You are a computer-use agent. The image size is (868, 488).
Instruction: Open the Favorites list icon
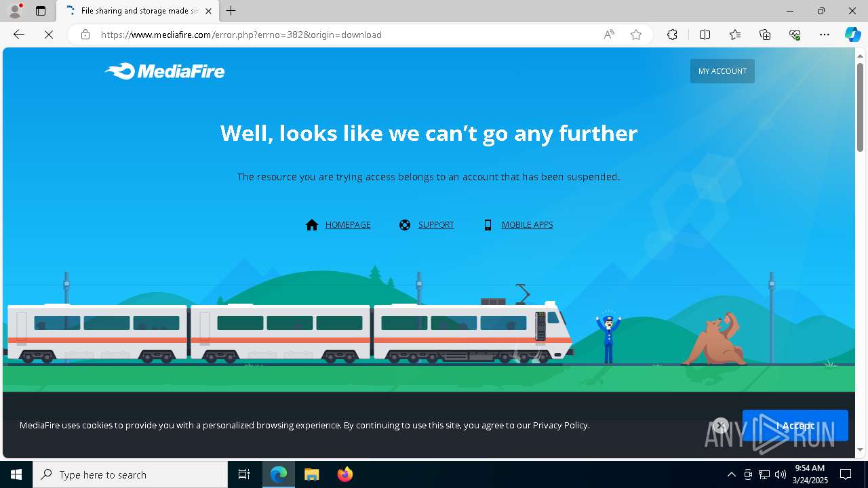click(735, 35)
